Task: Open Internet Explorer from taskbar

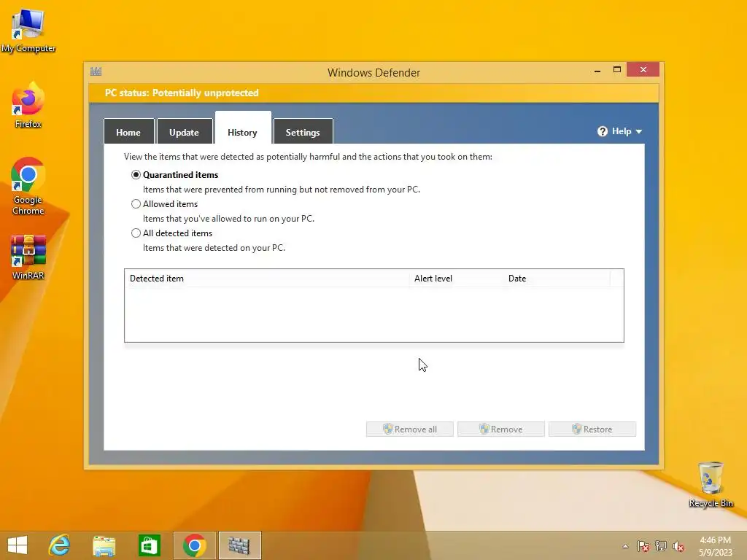Action: (x=60, y=545)
